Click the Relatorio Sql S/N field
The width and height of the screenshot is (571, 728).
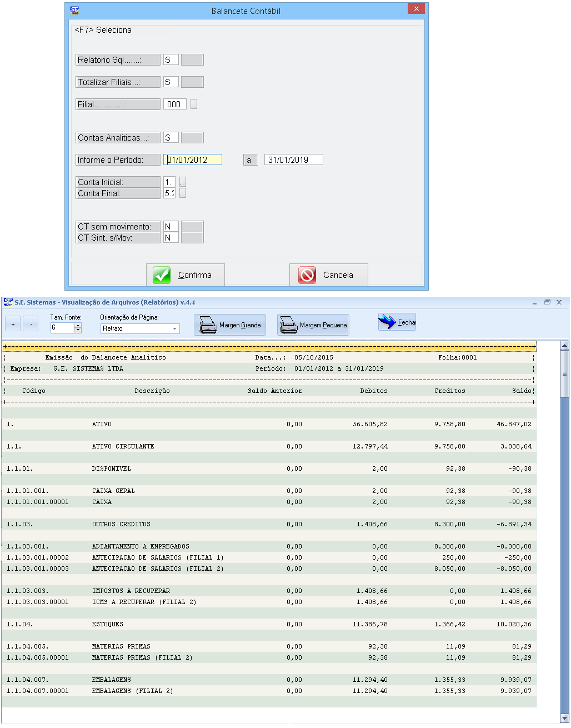pos(171,60)
